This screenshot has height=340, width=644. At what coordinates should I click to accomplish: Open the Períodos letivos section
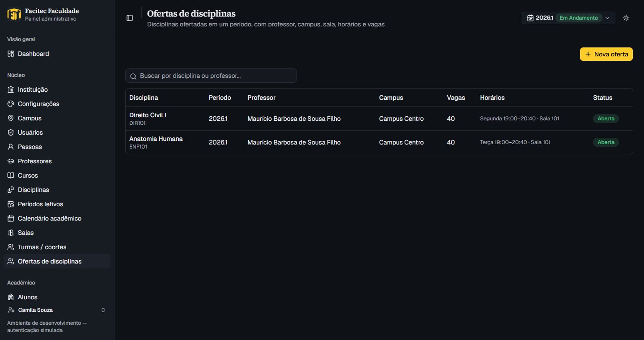point(57,204)
